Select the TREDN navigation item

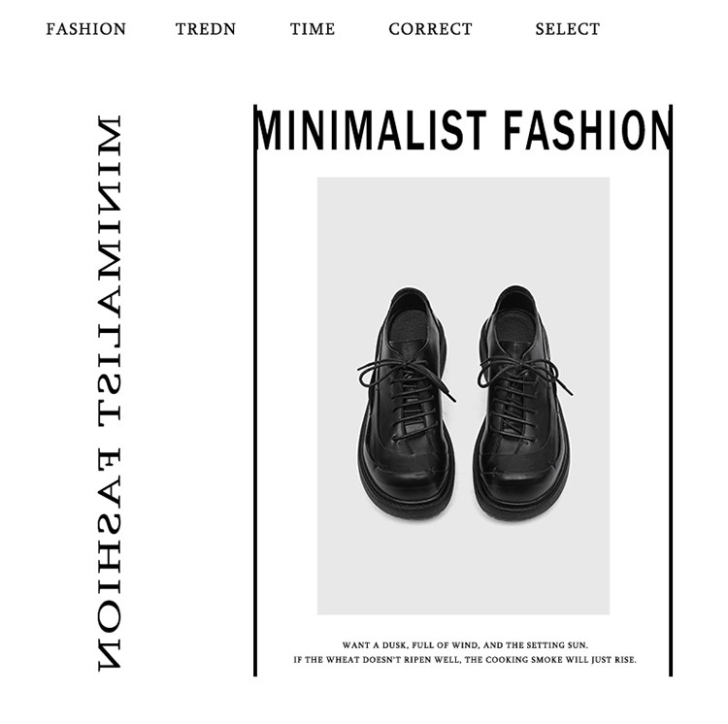(206, 29)
